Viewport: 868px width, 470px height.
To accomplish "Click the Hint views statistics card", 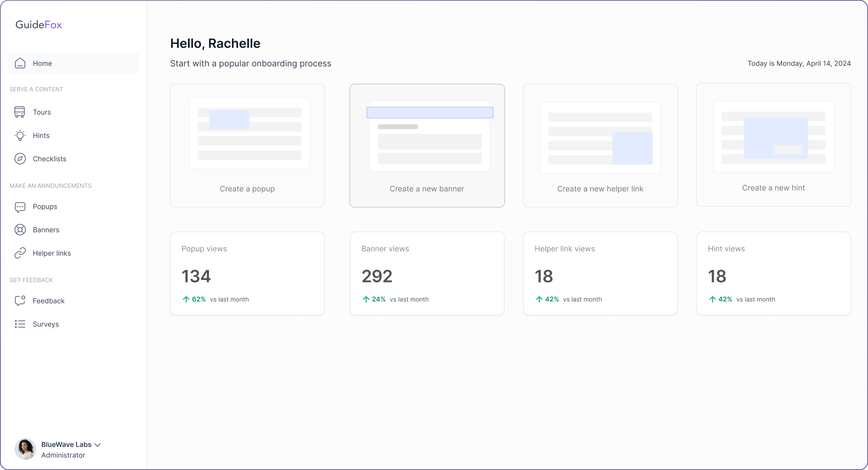I will click(773, 273).
